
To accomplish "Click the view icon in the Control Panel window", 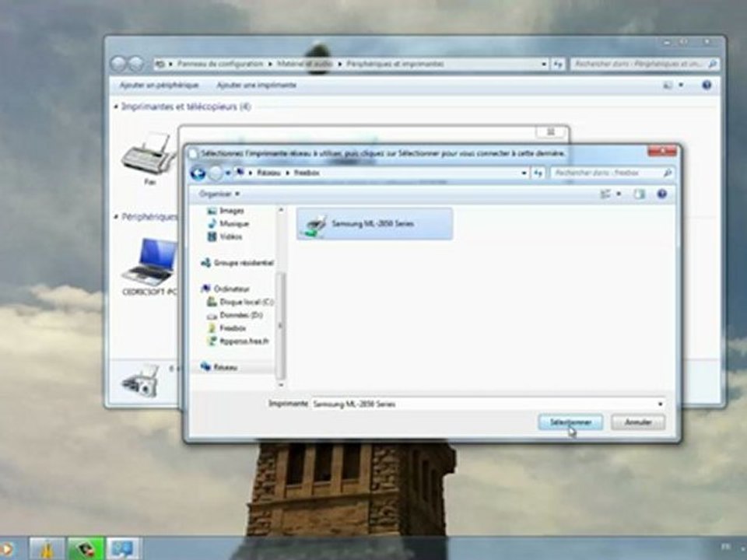I will pos(668,86).
